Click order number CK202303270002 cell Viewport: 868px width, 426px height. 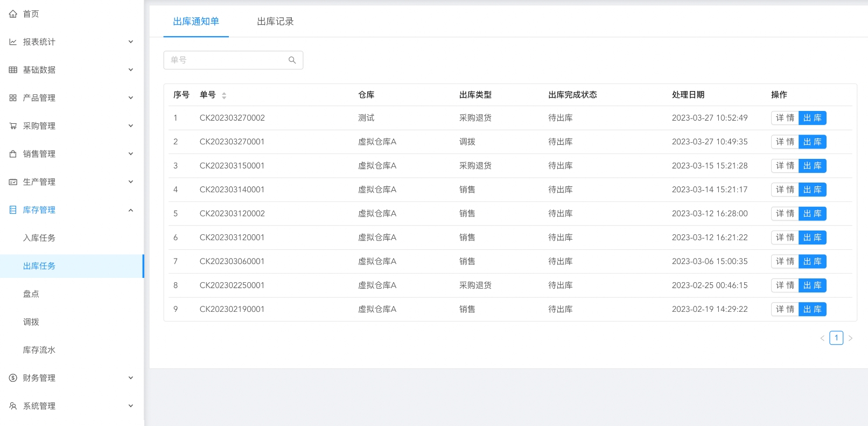pos(232,118)
